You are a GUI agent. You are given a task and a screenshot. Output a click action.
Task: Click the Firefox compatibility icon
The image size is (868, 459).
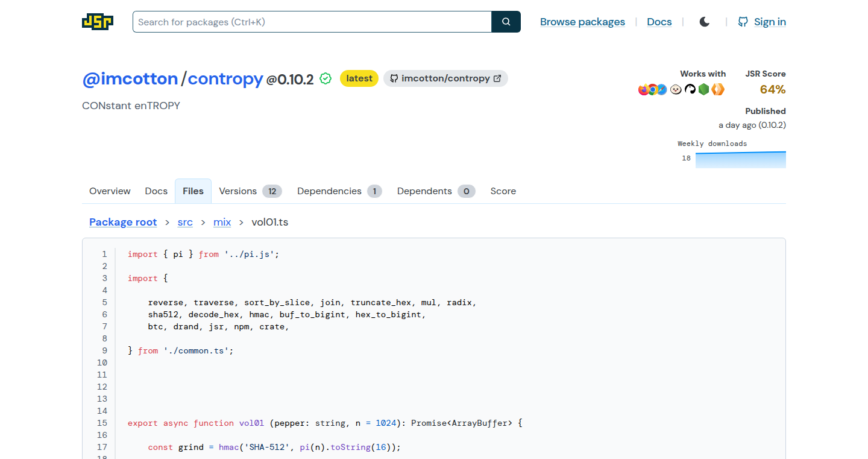point(644,89)
